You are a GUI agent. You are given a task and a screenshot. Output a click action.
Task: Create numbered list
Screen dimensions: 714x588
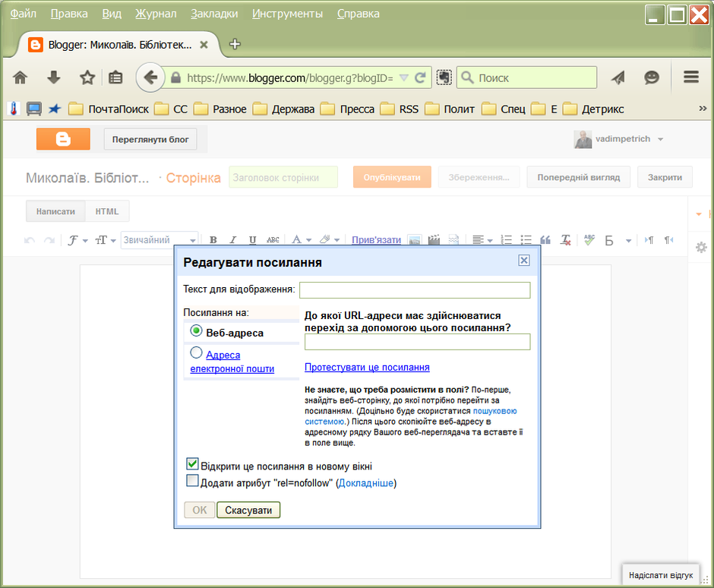(506, 240)
